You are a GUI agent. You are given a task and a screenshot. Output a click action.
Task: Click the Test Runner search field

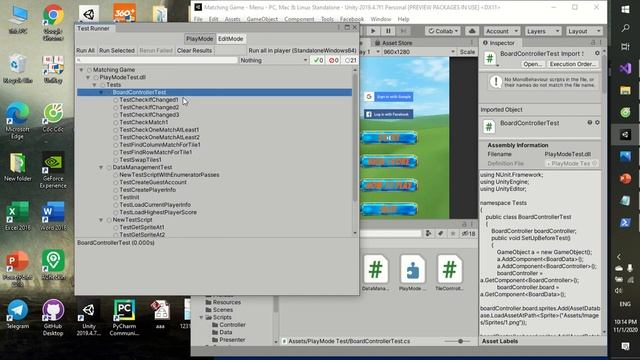coord(156,60)
